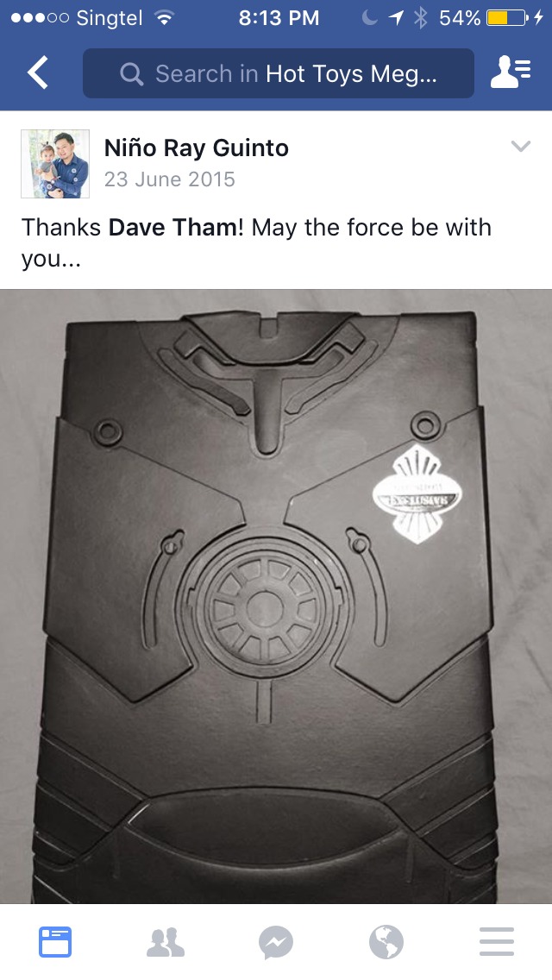Open the Notifications globe icon
552x980 pixels.
tap(386, 943)
